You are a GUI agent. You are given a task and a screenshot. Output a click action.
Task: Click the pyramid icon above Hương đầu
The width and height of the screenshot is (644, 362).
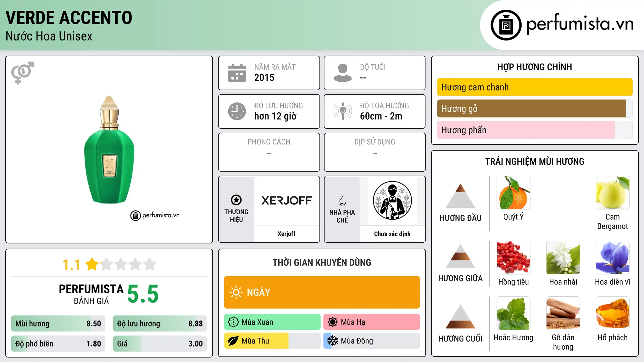pyautogui.click(x=460, y=196)
